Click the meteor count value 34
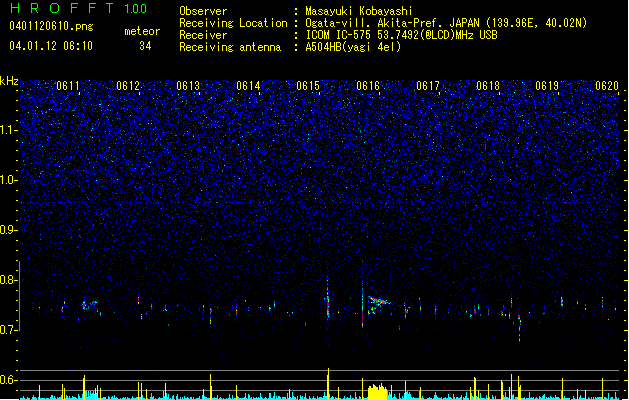Image resolution: width=629 pixels, height=400 pixels. 145,46
